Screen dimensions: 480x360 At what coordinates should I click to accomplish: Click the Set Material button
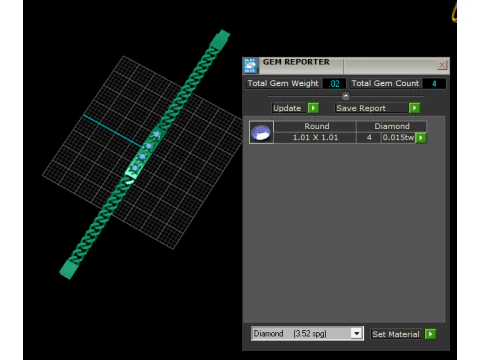pos(397,334)
